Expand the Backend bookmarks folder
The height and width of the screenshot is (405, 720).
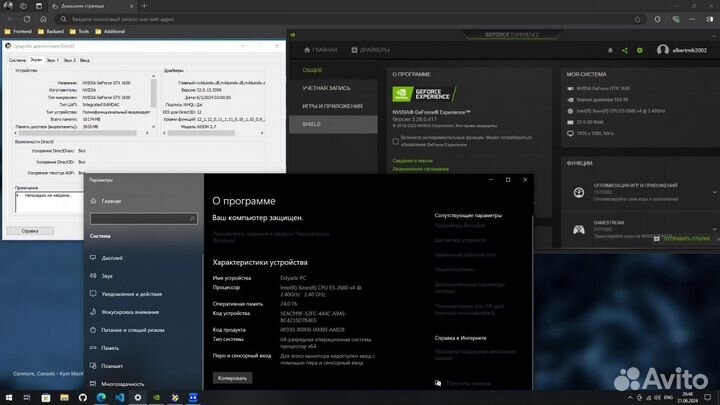tap(59, 31)
